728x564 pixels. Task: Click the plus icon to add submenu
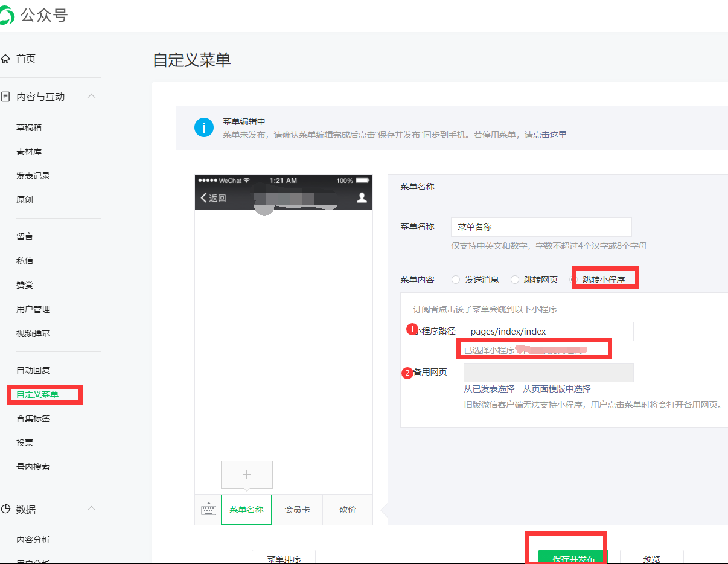point(246,475)
